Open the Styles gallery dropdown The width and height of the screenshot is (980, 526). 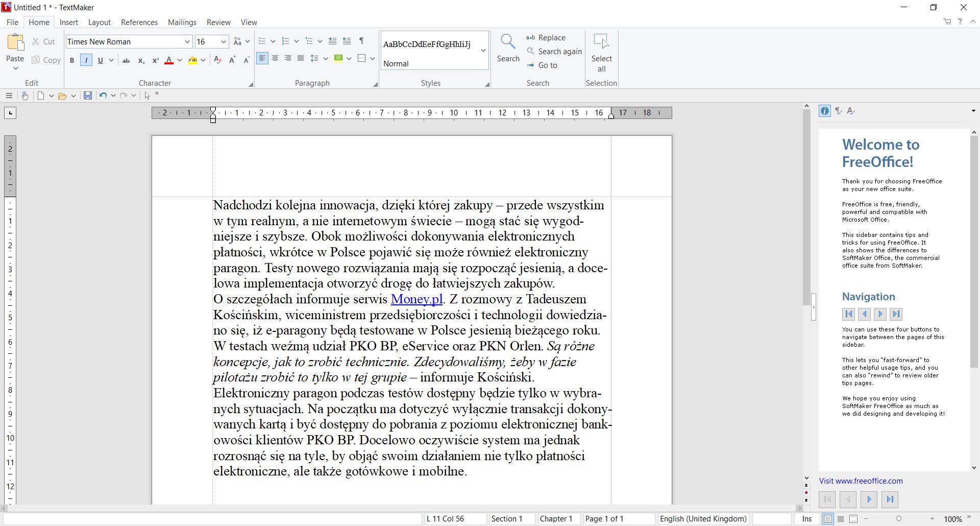483,51
